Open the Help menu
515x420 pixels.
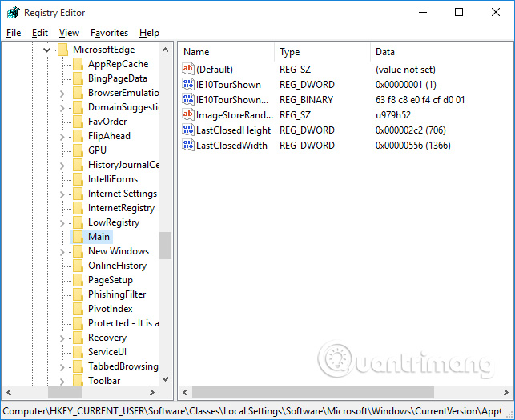click(149, 33)
